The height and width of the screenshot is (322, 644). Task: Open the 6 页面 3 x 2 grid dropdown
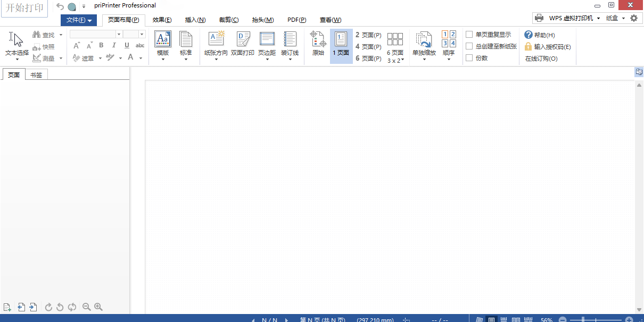click(395, 47)
